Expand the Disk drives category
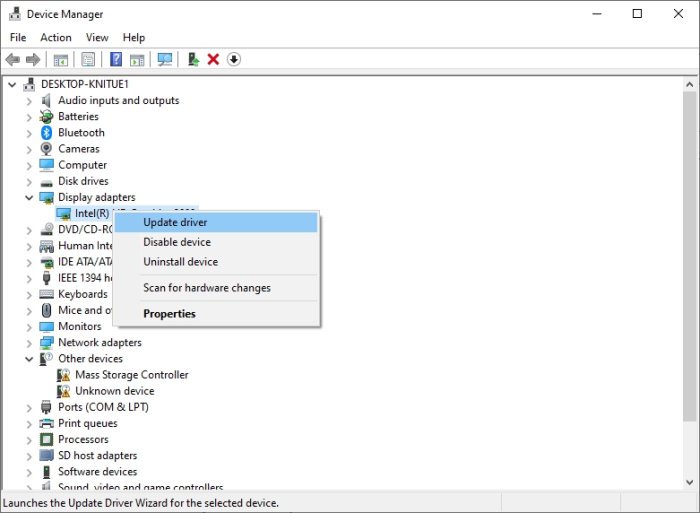Viewport: 700px width, 513px height. point(29,182)
